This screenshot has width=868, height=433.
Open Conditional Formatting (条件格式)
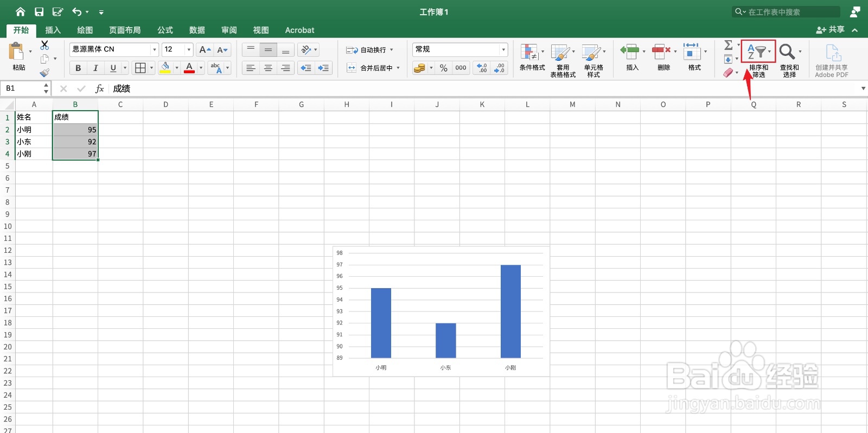tap(532, 58)
